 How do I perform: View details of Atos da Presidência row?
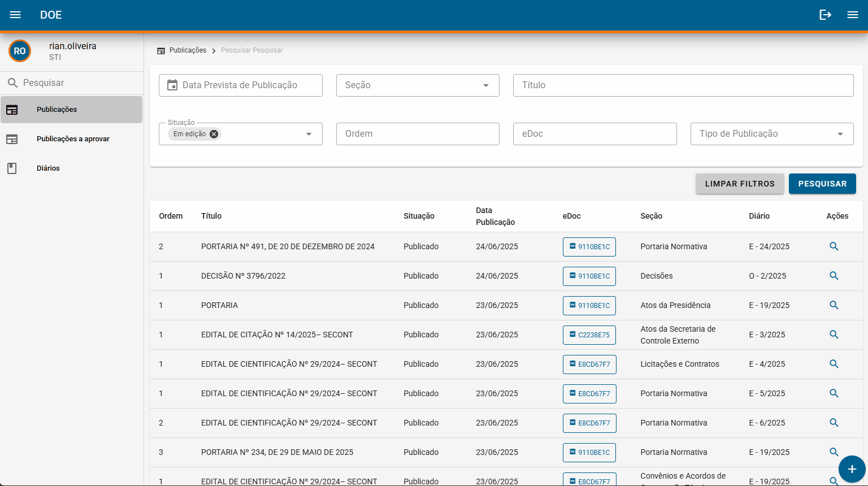(x=834, y=305)
